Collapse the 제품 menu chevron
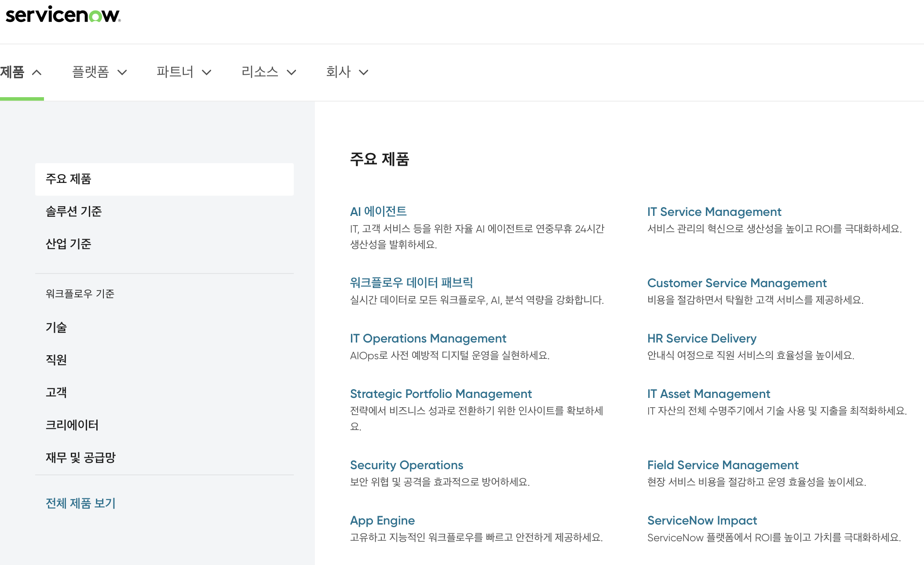The image size is (924, 565). (37, 73)
